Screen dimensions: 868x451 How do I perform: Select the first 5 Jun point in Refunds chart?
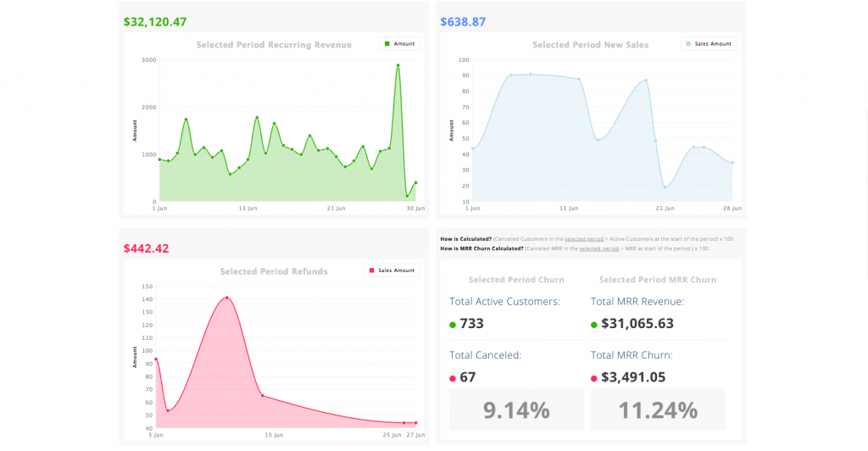156,359
